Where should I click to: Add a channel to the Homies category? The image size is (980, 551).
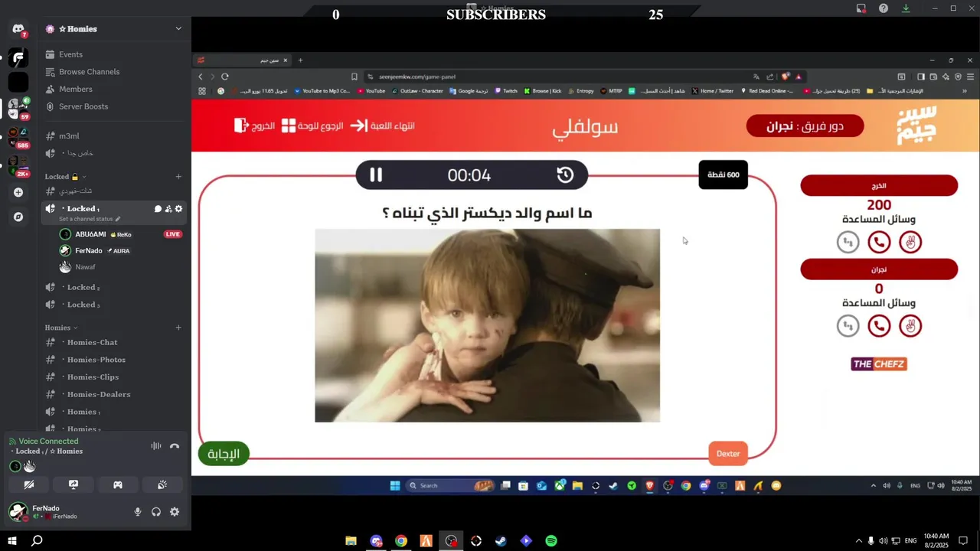click(x=178, y=328)
